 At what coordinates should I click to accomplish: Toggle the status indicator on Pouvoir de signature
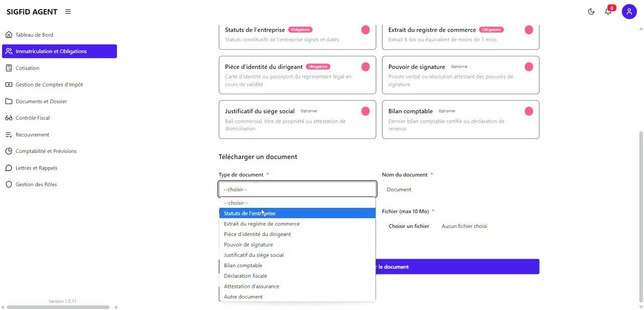529,66
